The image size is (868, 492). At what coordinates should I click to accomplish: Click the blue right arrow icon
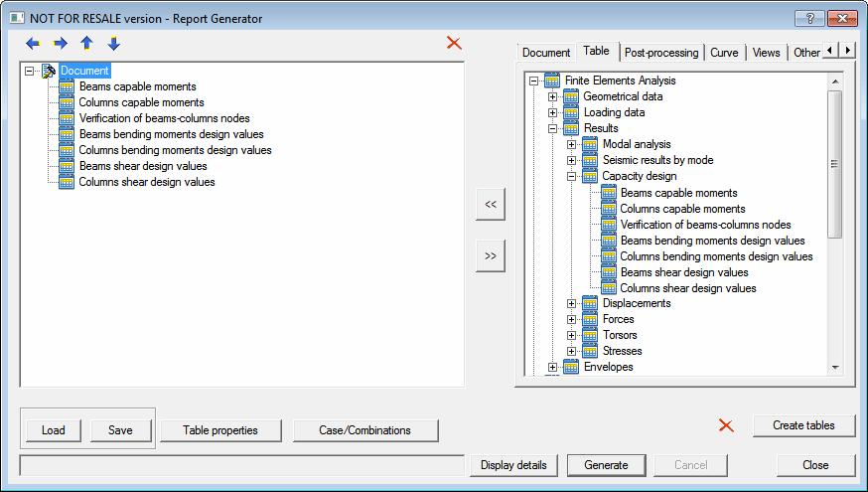pyautogui.click(x=60, y=43)
